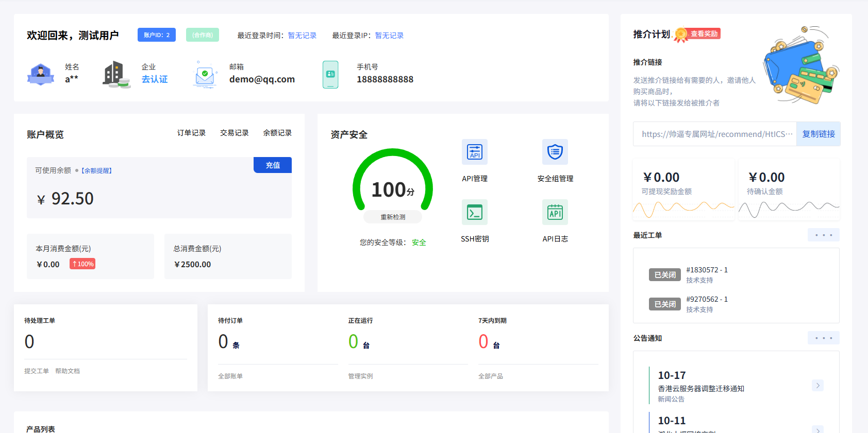The height and width of the screenshot is (433, 868).
Task: Switch to 订单记录 tab
Action: (x=191, y=133)
